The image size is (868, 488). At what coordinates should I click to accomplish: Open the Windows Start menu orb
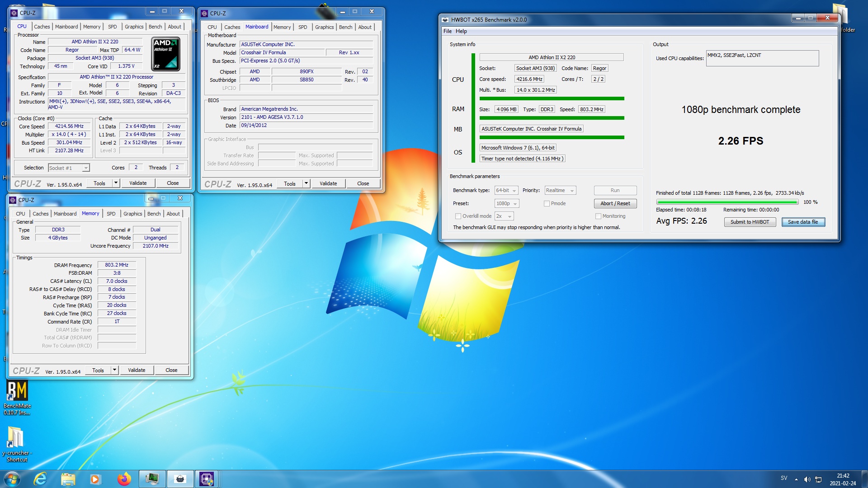point(12,479)
